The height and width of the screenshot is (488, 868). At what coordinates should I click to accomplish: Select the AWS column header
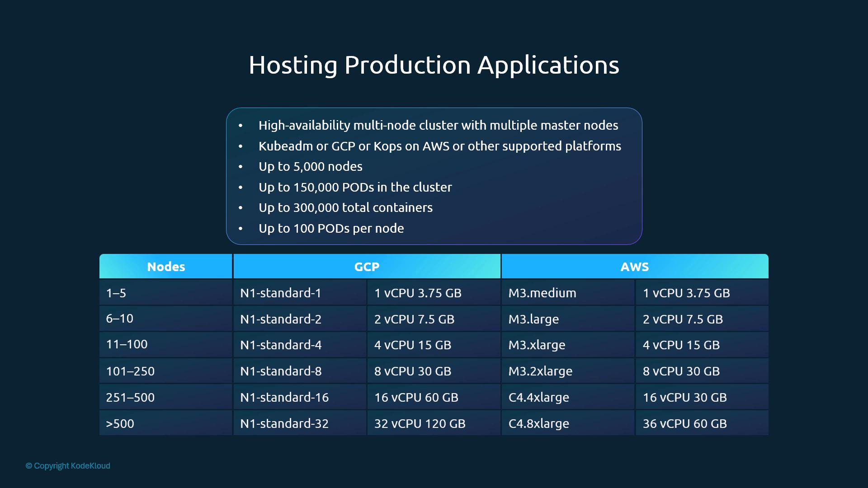tap(635, 266)
